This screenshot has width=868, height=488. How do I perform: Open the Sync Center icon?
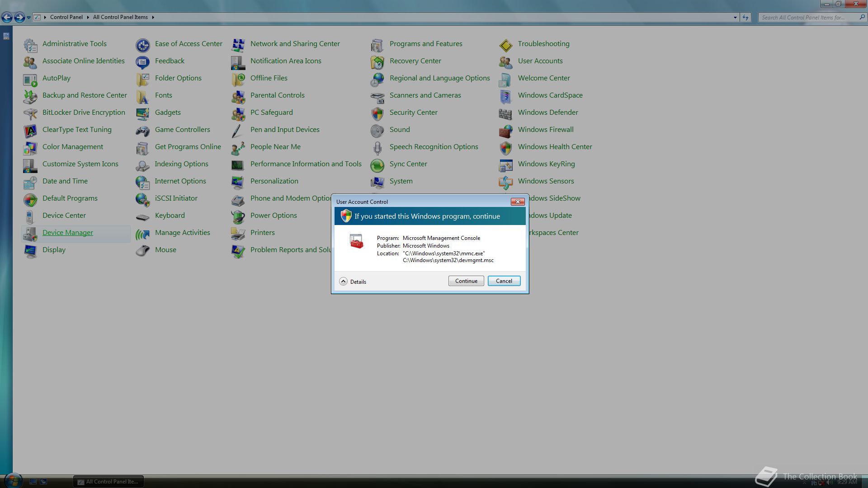pyautogui.click(x=377, y=165)
